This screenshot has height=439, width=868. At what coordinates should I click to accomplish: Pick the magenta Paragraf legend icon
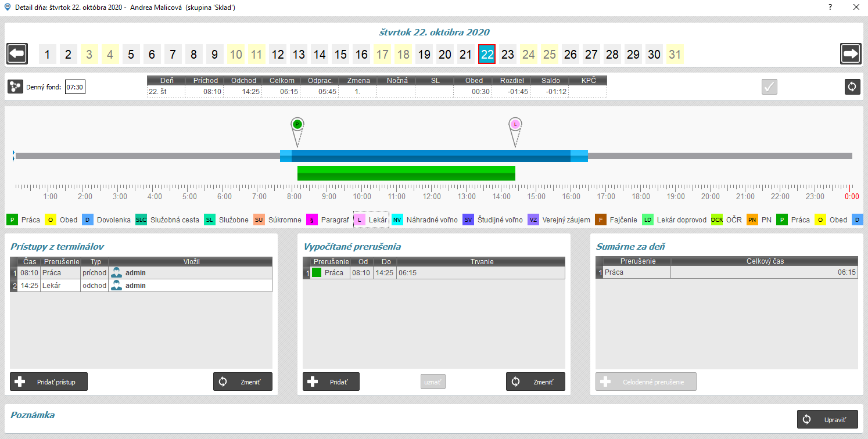pyautogui.click(x=311, y=220)
